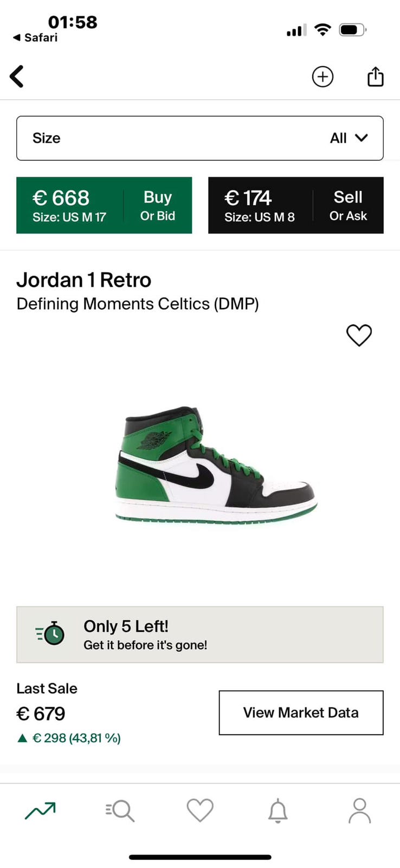Expand the Size All dropdown
The height and width of the screenshot is (868, 400).
200,138
